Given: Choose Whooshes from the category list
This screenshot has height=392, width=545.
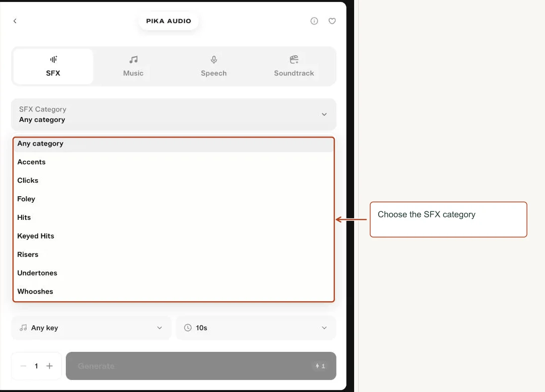Looking at the screenshot, I should 173,292.
